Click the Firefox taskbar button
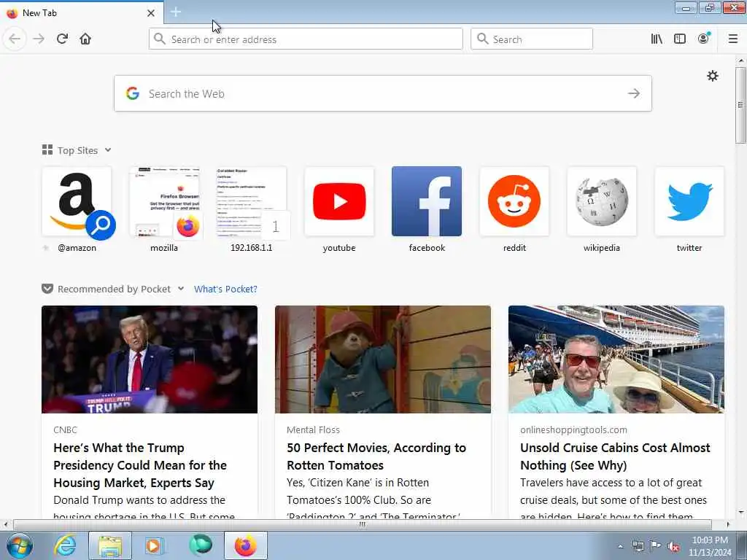747x560 pixels. (245, 545)
